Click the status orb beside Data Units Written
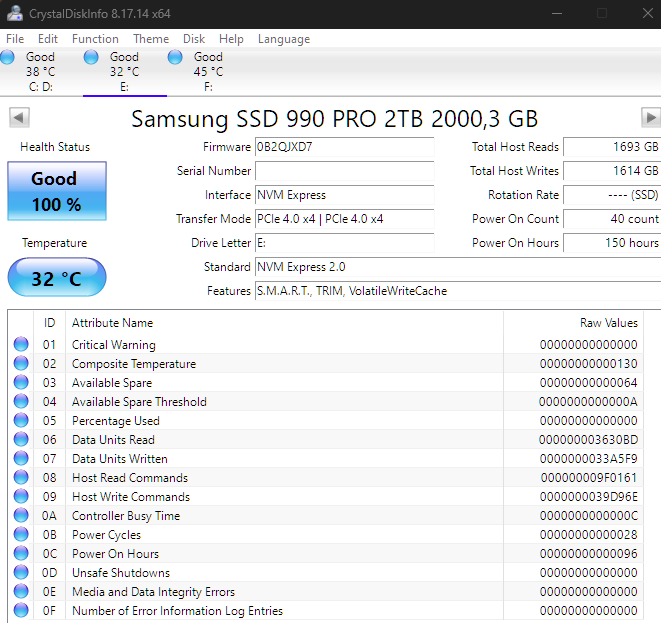 click(21, 458)
